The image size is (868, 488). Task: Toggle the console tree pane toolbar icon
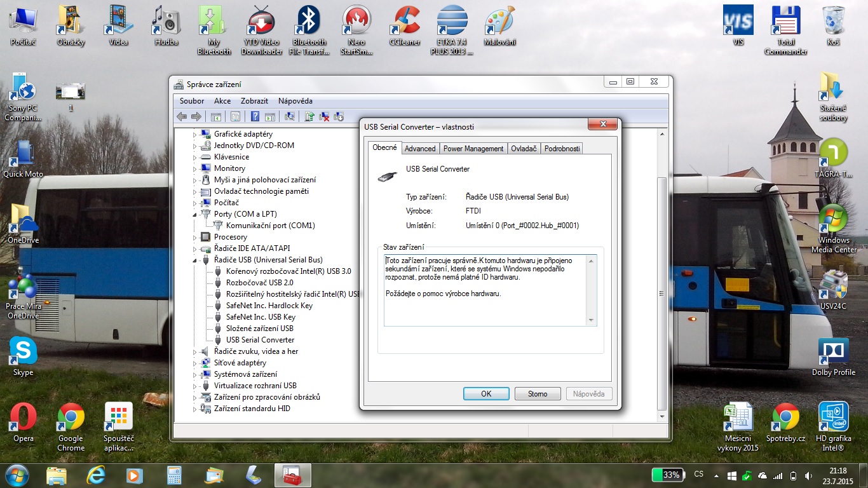point(216,116)
